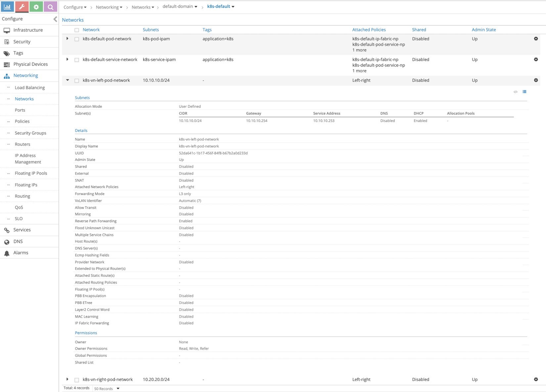Open gear menu for k8s-default-pod-network
This screenshot has height=392, width=546.
pos(536,39)
